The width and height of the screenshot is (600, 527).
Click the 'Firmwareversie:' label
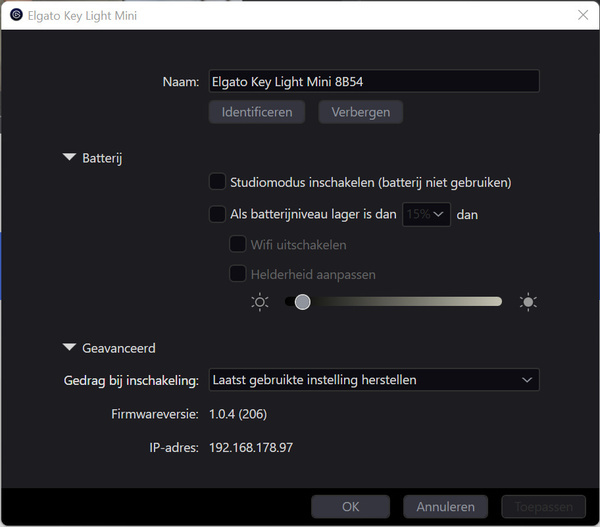[155, 414]
